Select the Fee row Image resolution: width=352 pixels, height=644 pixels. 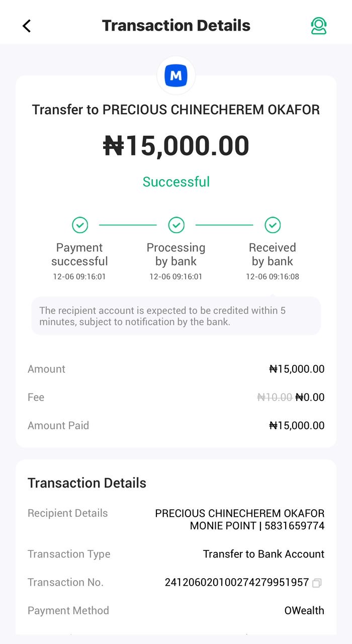(x=176, y=397)
